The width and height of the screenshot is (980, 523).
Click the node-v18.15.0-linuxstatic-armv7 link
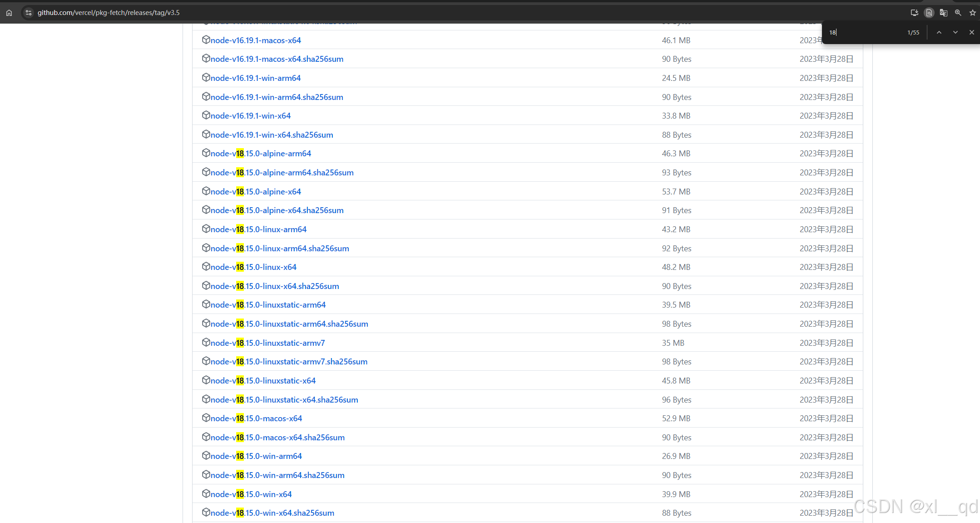point(267,343)
